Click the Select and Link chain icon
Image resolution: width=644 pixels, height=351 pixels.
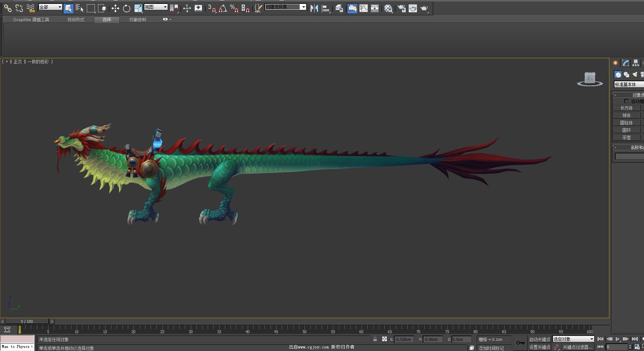(x=8, y=8)
